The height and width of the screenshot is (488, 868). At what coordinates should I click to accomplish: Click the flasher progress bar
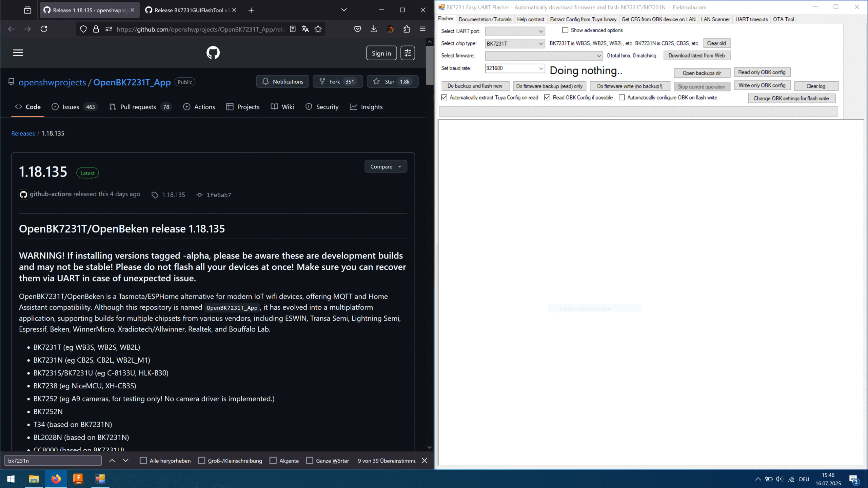pyautogui.click(x=638, y=111)
